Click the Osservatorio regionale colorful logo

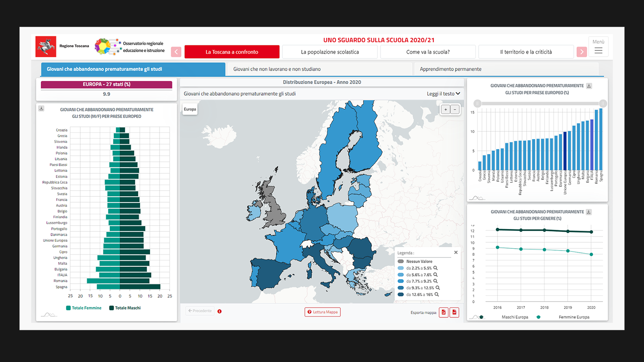click(x=107, y=46)
